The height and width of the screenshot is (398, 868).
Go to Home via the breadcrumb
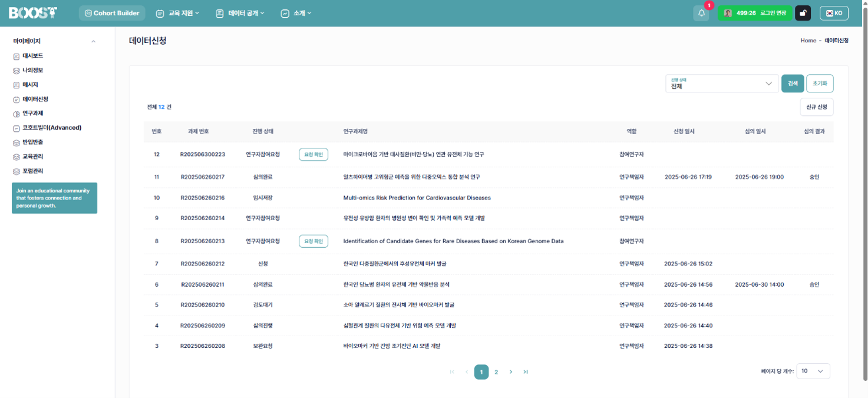pyautogui.click(x=808, y=41)
